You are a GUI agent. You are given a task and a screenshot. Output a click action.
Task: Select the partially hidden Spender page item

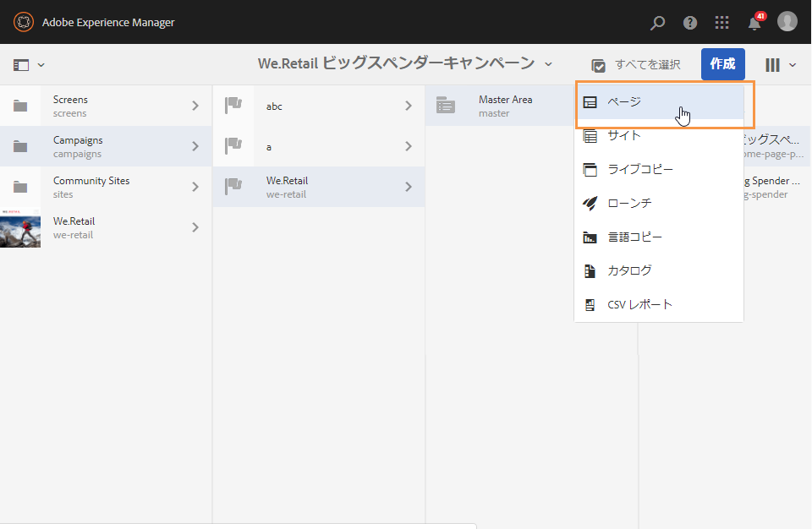click(x=772, y=187)
